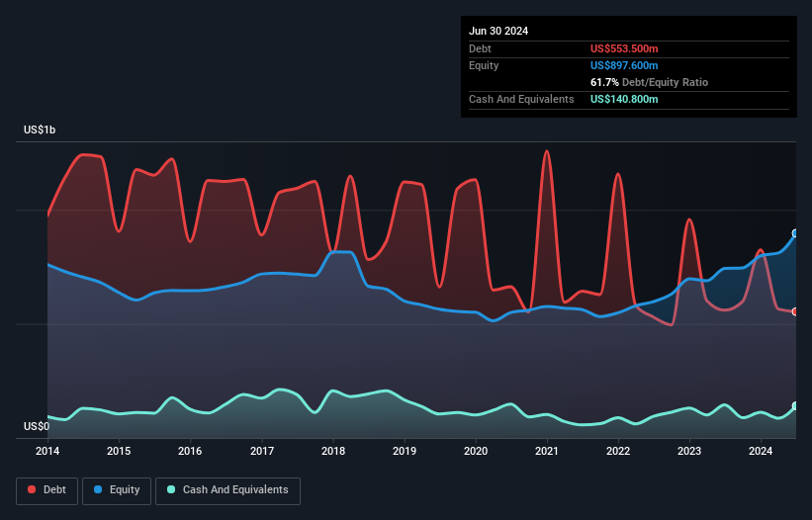Screen dimensions: 812x520
Task: Click the Cash value US$140.800m
Action: click(x=624, y=99)
